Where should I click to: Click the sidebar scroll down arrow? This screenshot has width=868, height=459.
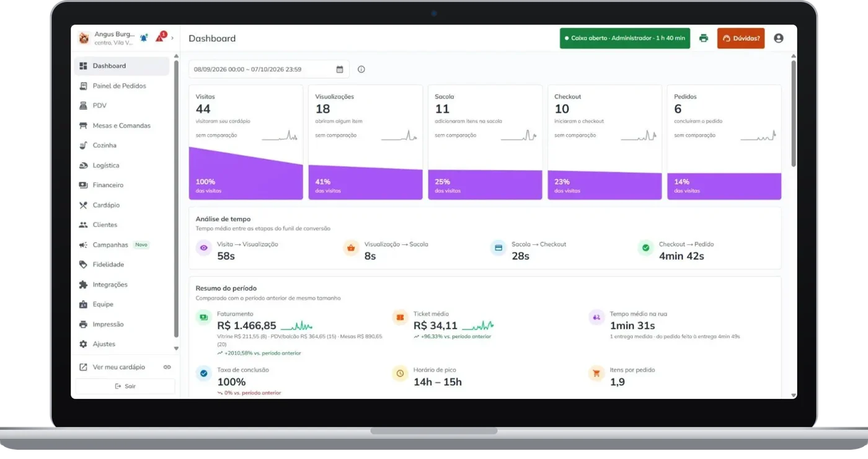click(176, 349)
